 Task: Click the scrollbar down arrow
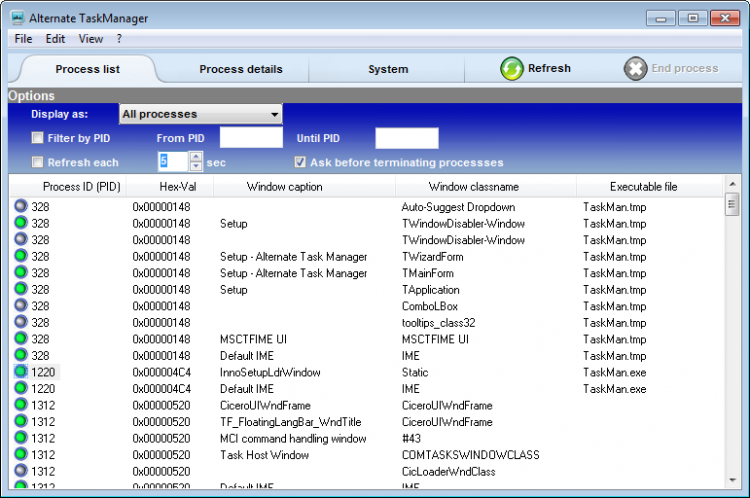coord(732,480)
